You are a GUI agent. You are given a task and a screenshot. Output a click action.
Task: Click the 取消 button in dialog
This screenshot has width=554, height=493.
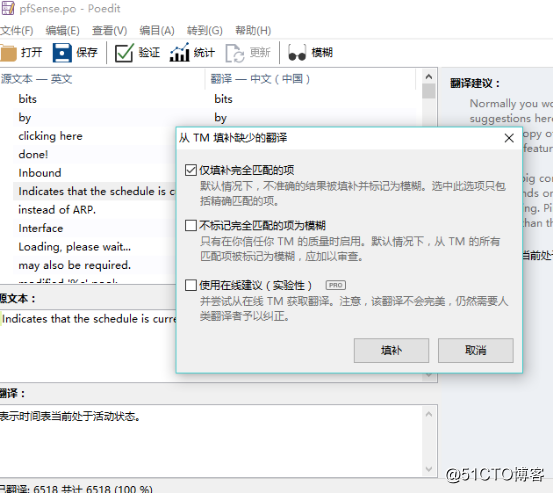pos(476,350)
